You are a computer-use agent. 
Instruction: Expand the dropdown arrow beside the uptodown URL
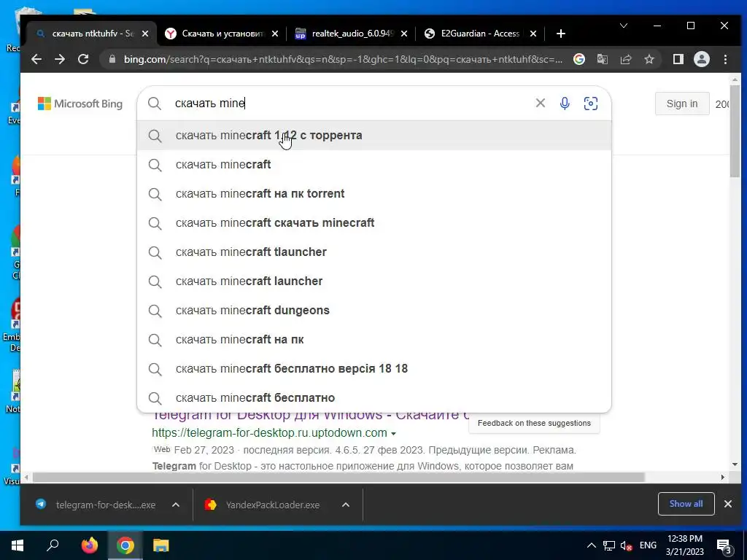click(393, 434)
